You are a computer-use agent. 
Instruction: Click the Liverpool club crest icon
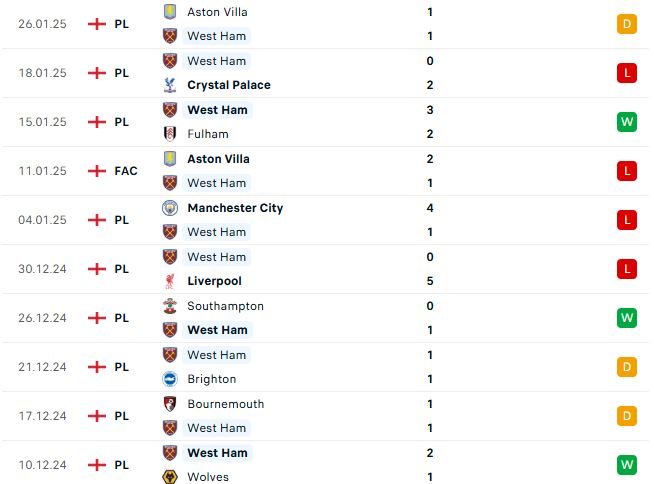(170, 281)
